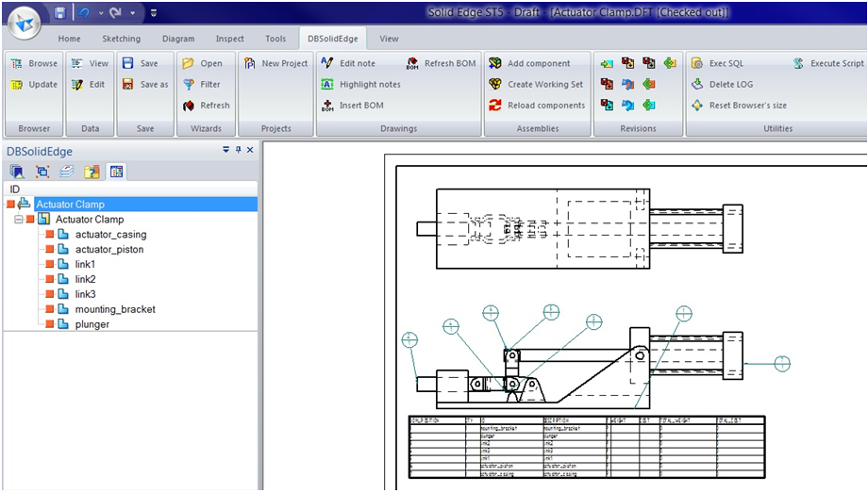Select link3 part in the tree
The width and height of the screenshot is (868, 493).
85,294
